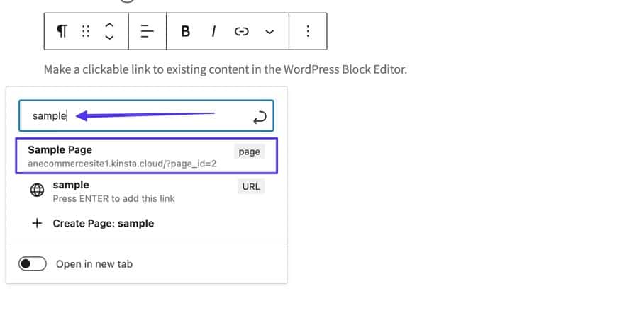Open the text alignment options
Screen dimensions: 644x313
pos(147,31)
